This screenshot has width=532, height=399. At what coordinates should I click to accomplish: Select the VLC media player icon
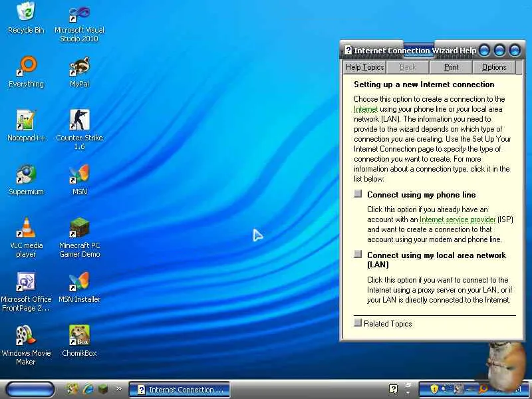(x=26, y=237)
